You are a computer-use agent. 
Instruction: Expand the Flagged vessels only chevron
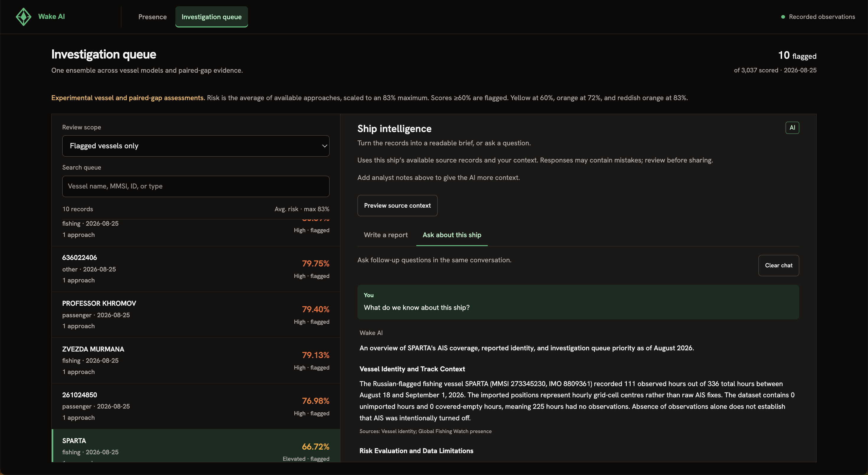324,146
